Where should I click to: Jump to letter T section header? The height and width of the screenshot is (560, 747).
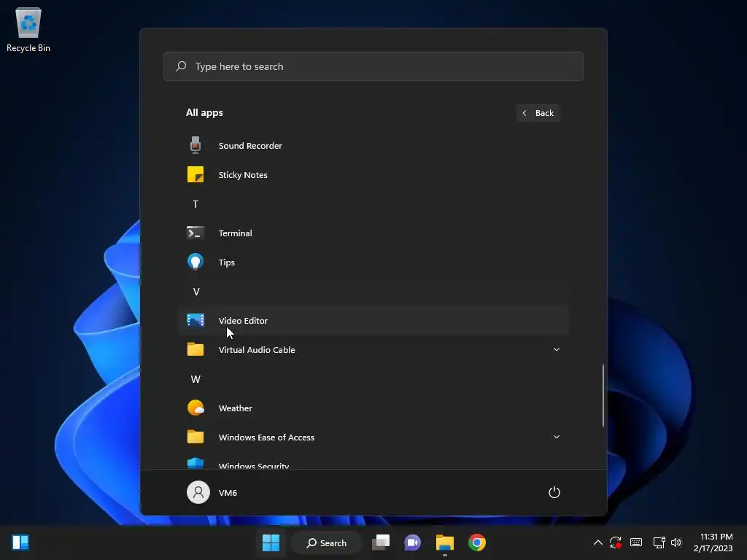(x=196, y=204)
